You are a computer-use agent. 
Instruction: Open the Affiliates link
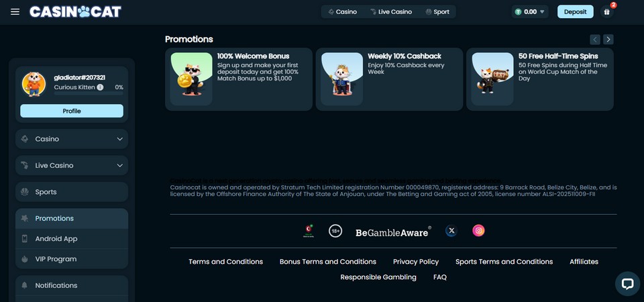[x=584, y=262]
